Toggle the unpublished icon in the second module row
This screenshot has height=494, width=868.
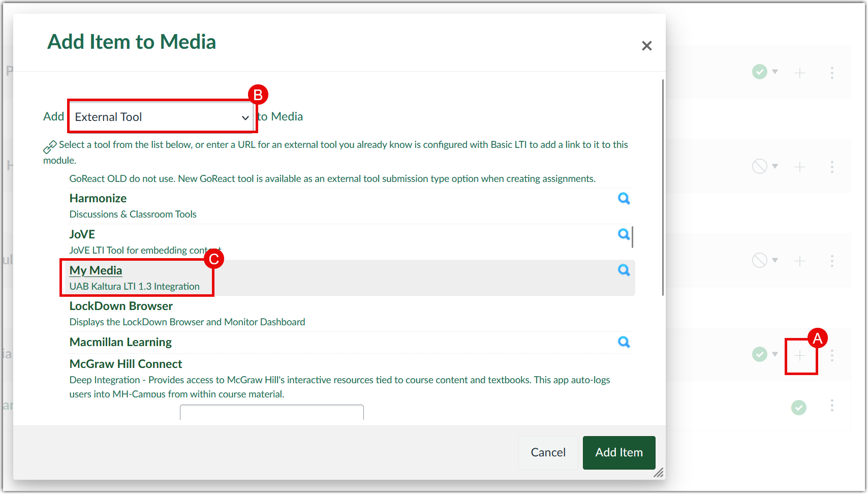(760, 166)
